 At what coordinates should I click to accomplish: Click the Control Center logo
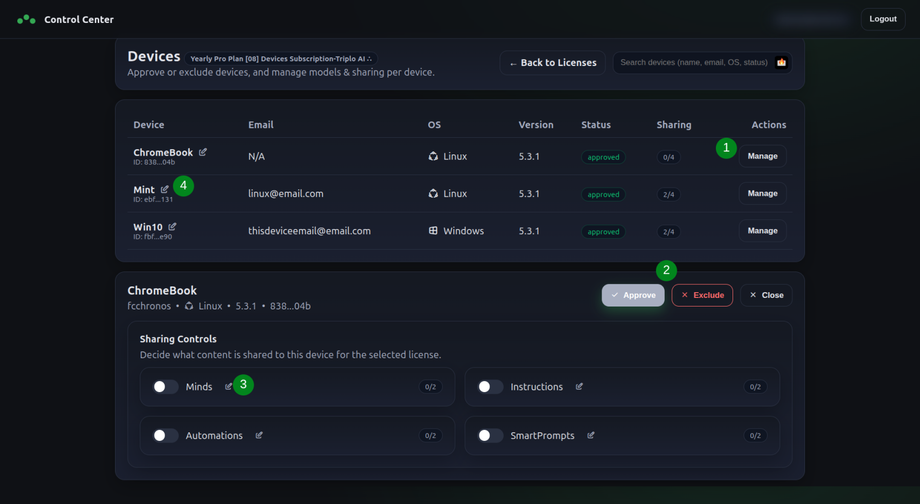click(x=26, y=19)
